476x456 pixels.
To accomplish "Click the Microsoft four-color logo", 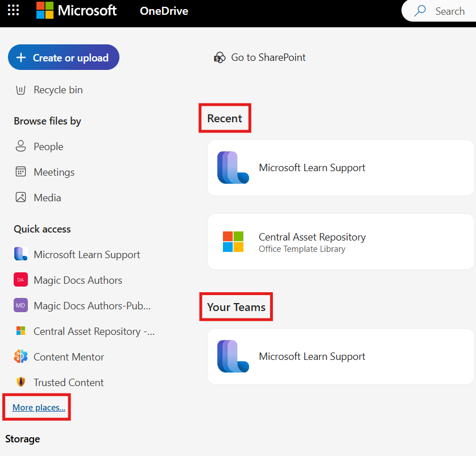I will point(45,10).
